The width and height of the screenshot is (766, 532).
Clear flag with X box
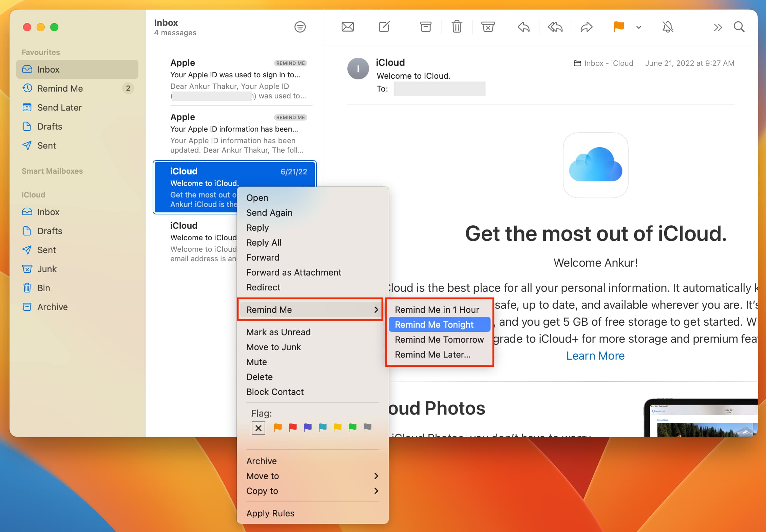pyautogui.click(x=258, y=428)
